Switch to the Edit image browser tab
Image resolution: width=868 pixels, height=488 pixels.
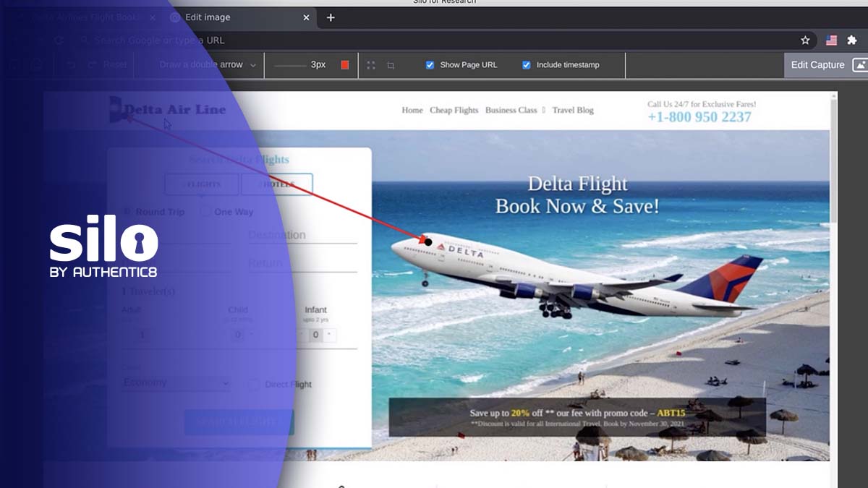coord(242,17)
